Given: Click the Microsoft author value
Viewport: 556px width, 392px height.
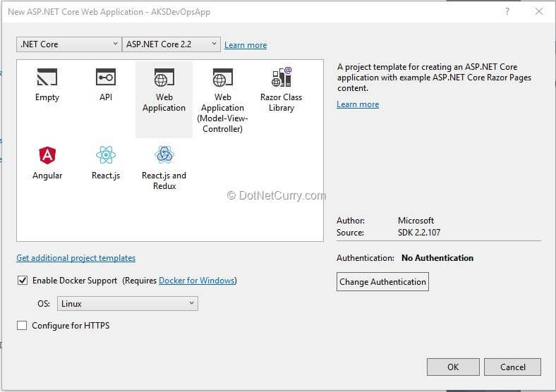Looking at the screenshot, I should (x=416, y=221).
